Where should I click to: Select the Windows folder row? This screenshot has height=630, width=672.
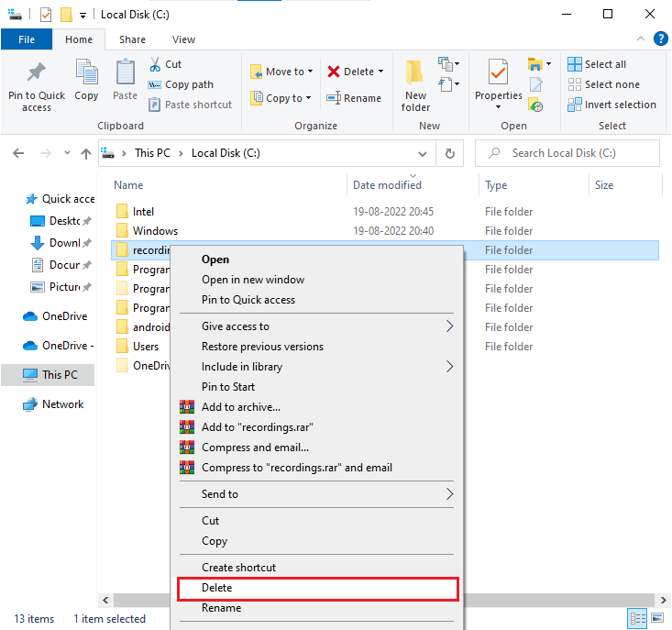pos(385,231)
